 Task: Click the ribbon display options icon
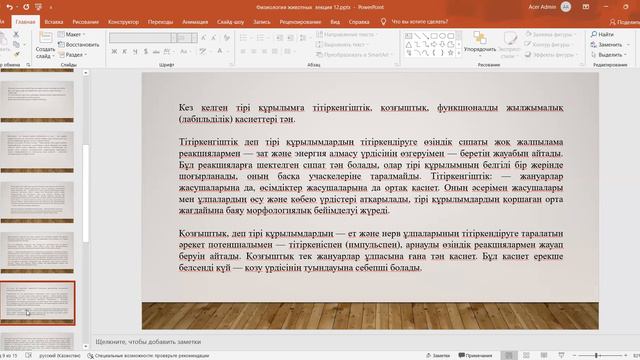(586, 7)
